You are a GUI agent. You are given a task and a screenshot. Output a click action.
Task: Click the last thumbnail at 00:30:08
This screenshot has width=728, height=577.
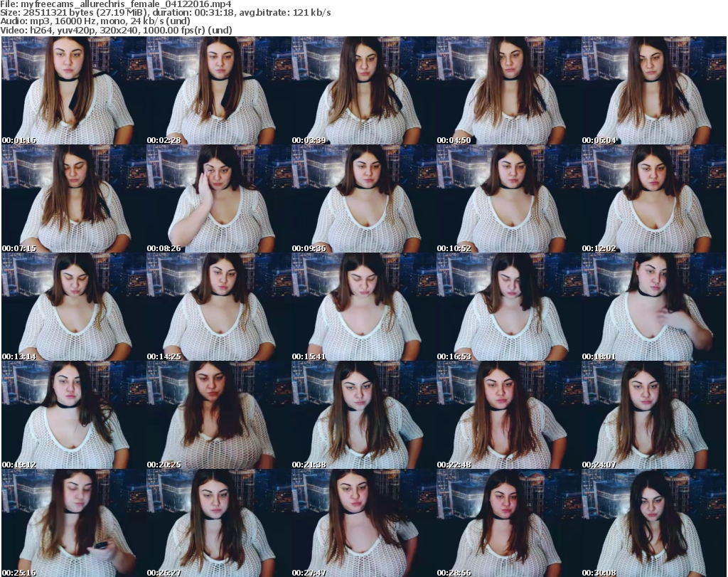(x=654, y=523)
